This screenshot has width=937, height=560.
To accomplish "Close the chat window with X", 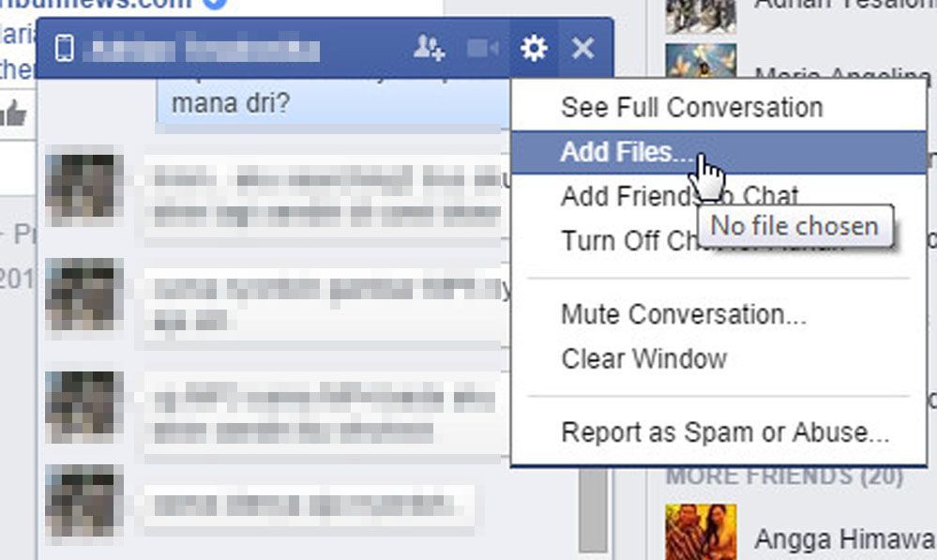I will point(582,48).
